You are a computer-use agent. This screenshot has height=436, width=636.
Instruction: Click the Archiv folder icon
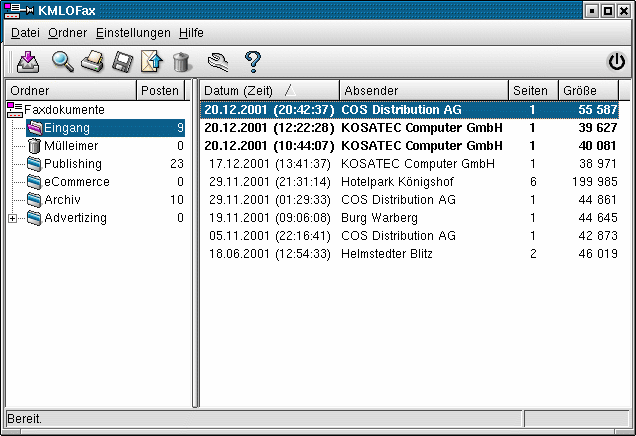click(x=34, y=200)
